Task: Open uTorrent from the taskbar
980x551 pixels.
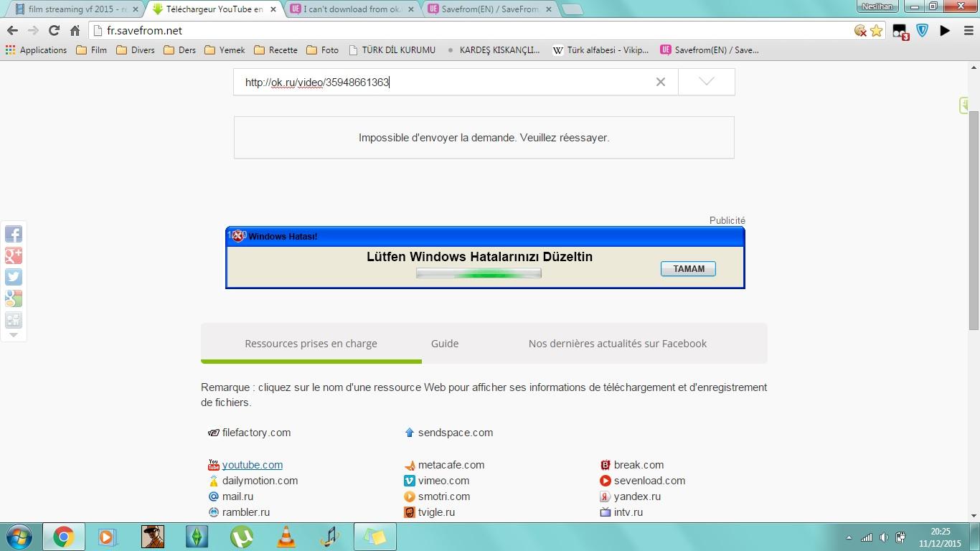Action: (241, 537)
